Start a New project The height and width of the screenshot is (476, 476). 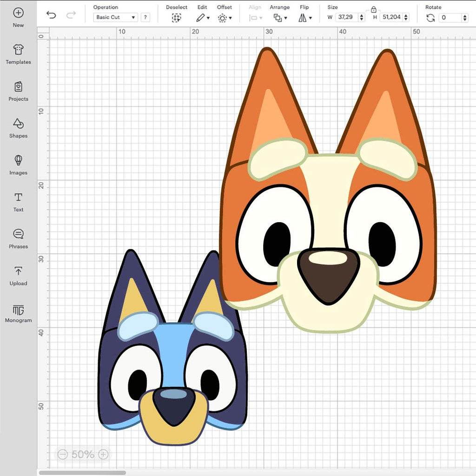pos(18,17)
